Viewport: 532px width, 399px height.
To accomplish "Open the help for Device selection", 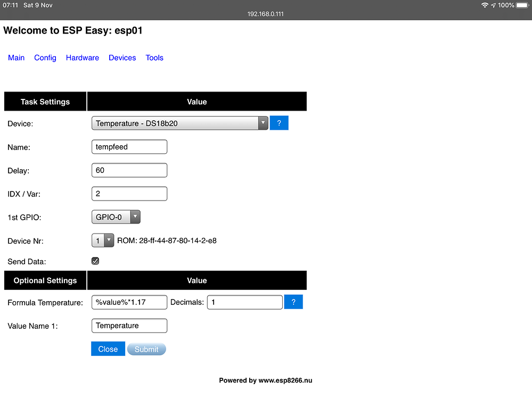I will point(279,122).
